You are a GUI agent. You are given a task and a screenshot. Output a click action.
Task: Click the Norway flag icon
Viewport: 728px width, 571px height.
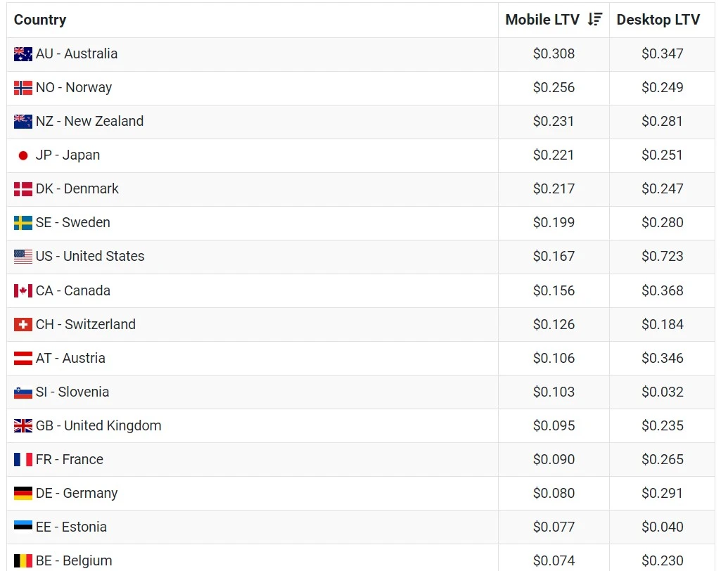coord(23,88)
